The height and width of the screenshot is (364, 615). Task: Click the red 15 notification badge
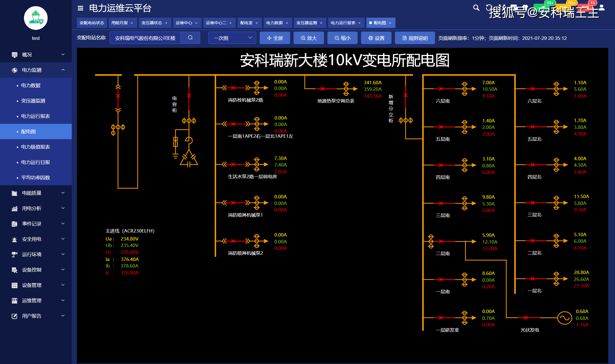coord(593,3)
